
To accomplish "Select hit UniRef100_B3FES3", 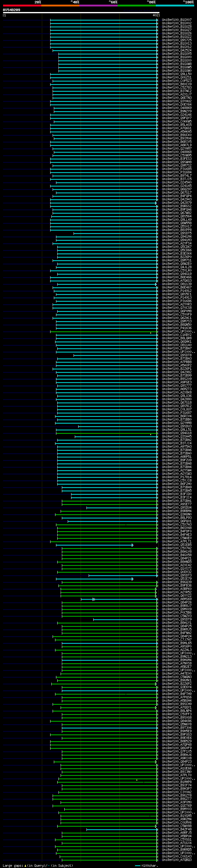I will [x=177, y=159].
